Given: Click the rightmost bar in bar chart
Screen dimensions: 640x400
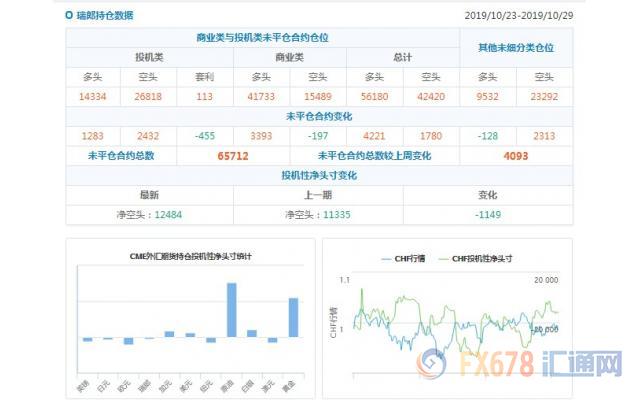Looking at the screenshot, I should [x=293, y=318].
